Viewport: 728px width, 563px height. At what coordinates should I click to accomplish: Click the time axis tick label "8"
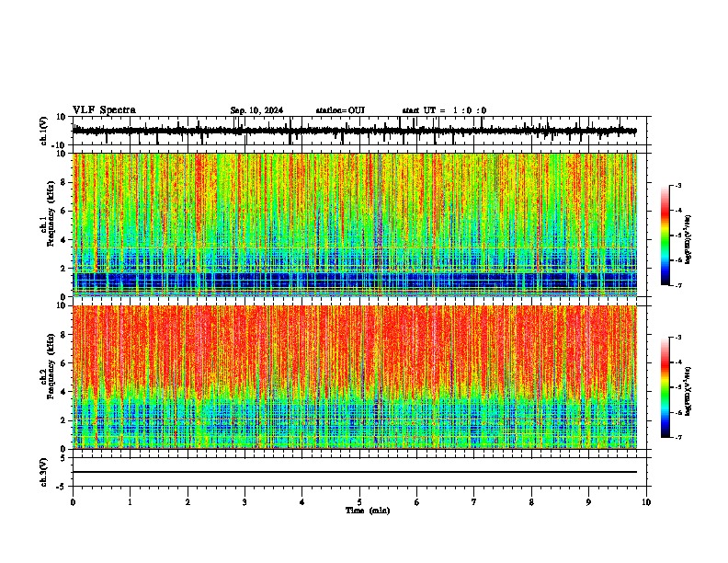(531, 502)
